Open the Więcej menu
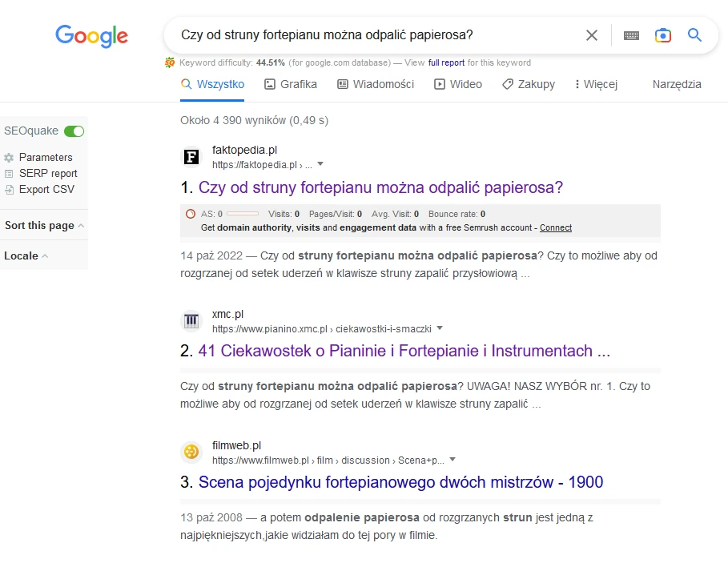 click(595, 84)
